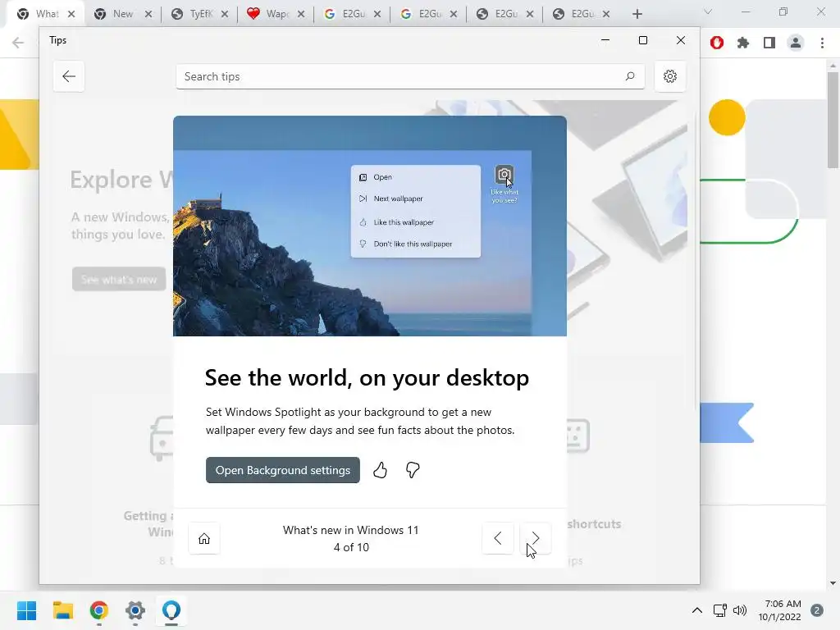
Task: Give the tip a thumbs up
Action: (380, 470)
